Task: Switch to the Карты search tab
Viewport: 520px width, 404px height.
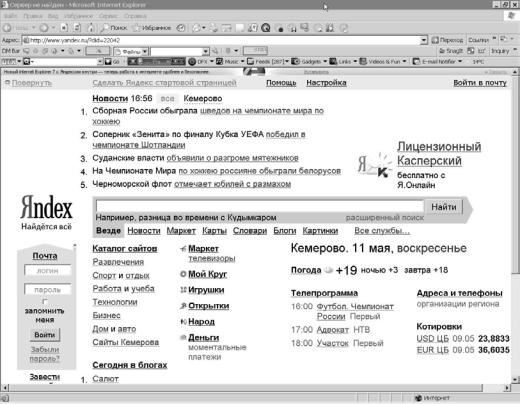Action: pos(214,231)
